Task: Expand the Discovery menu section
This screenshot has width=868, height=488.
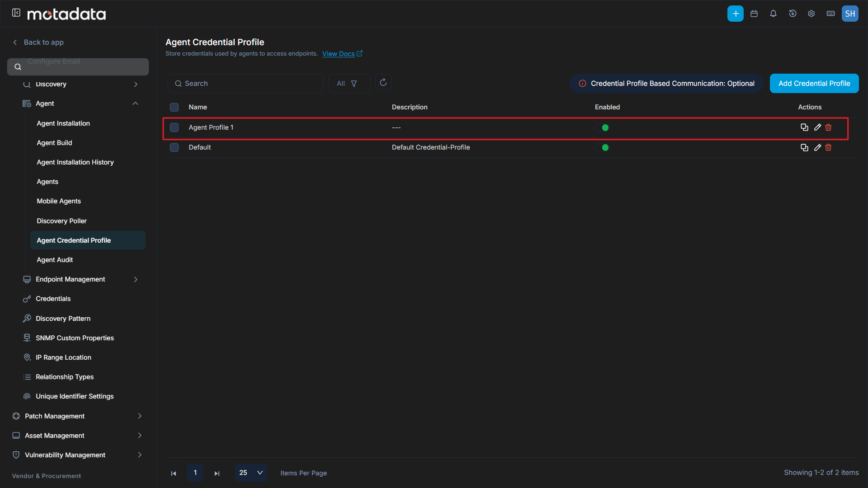Action: pos(135,84)
